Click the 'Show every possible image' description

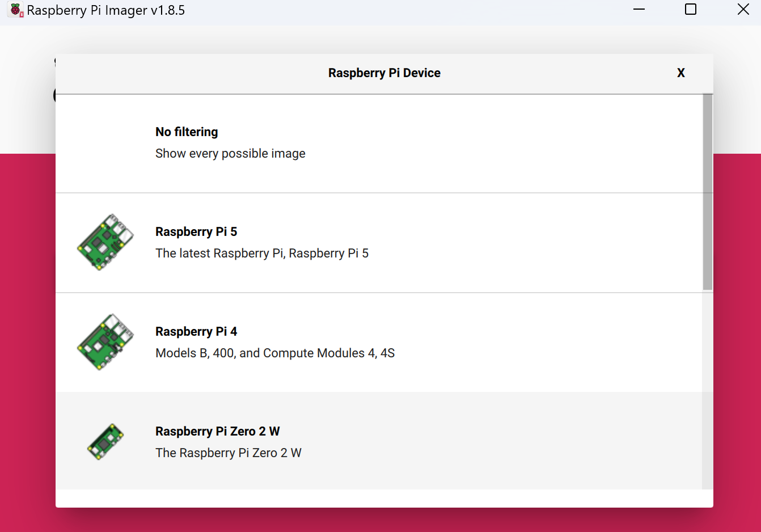pos(230,154)
